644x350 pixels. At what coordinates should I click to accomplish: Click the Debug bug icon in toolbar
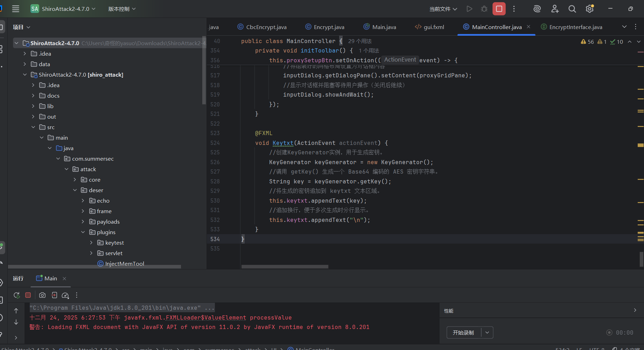click(484, 9)
